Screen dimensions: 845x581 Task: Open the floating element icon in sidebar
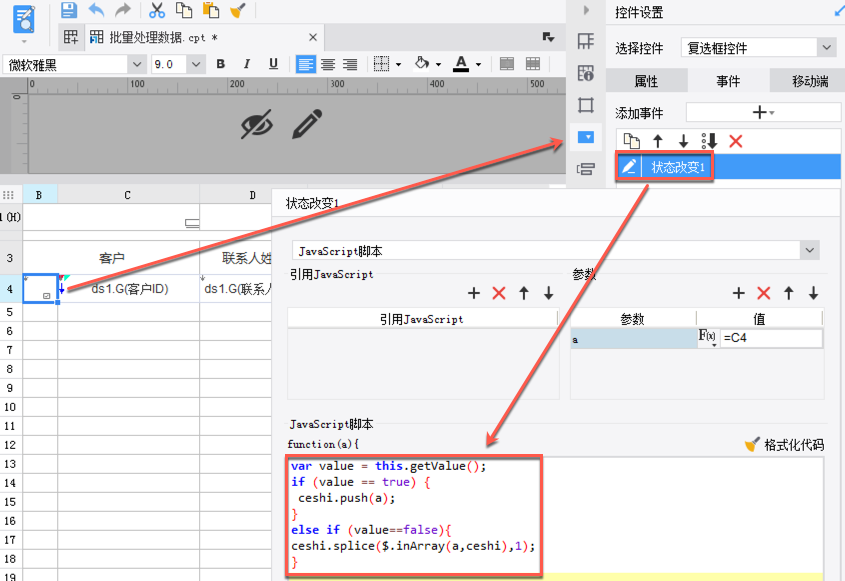pos(586,105)
